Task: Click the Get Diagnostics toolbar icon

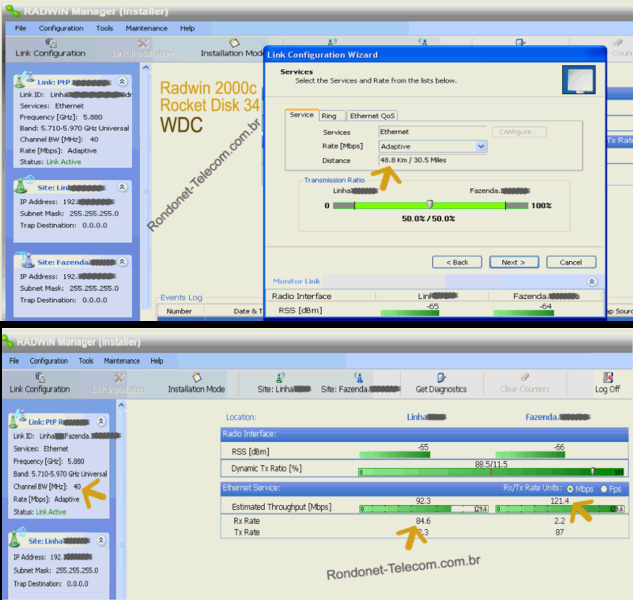Action: click(x=441, y=377)
